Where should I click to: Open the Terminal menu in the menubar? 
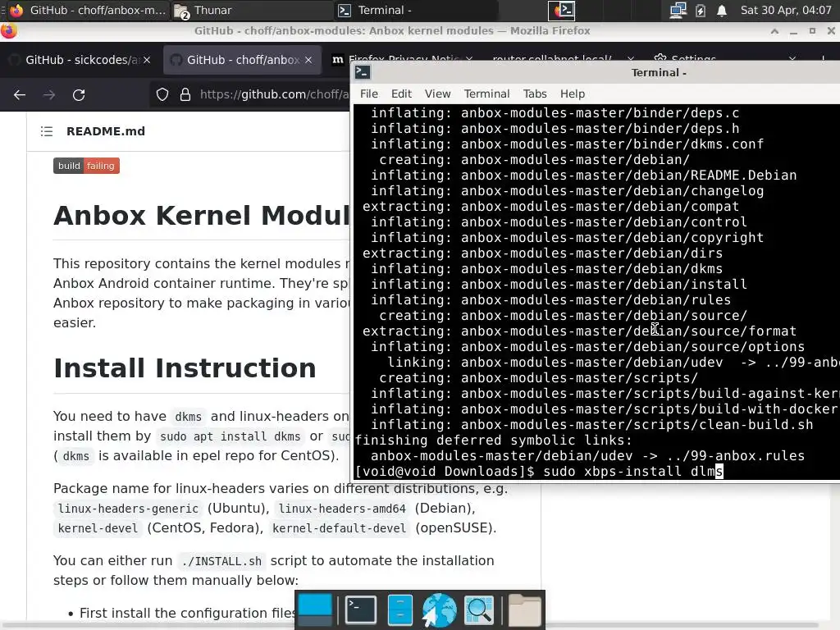coord(486,94)
